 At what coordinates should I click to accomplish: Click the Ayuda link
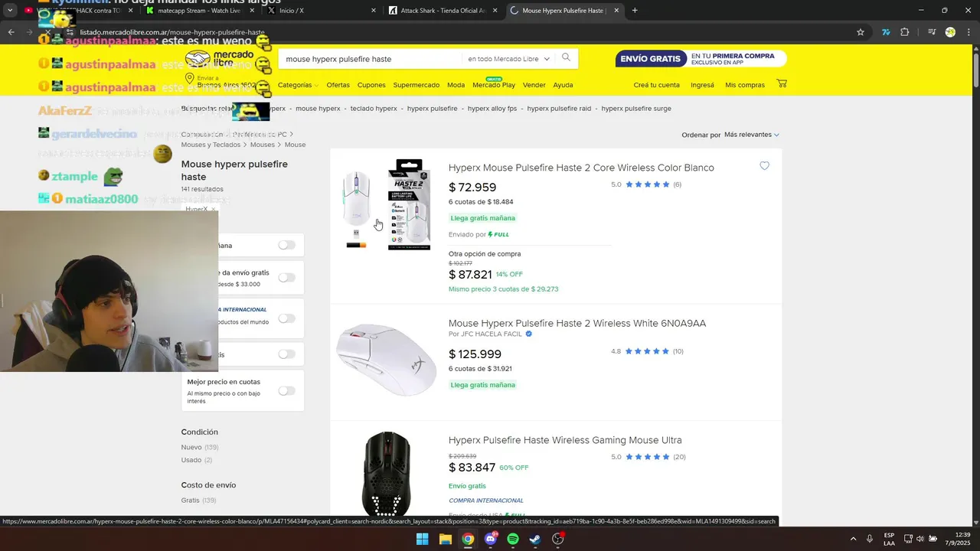coord(563,85)
